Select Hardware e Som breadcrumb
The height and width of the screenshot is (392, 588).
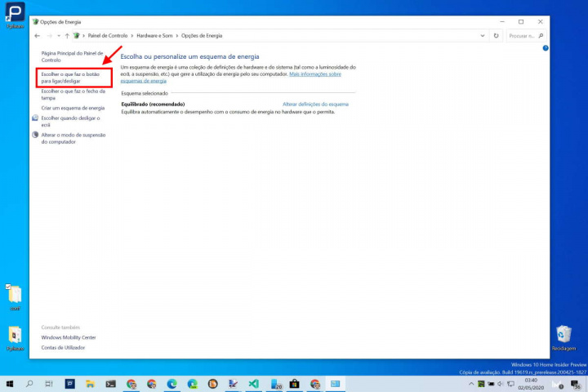point(154,36)
